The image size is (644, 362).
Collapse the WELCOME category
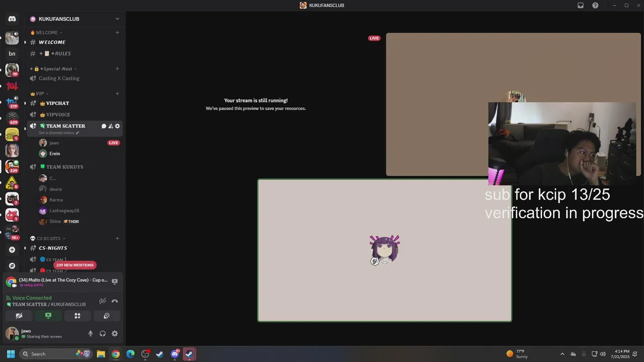click(46, 33)
